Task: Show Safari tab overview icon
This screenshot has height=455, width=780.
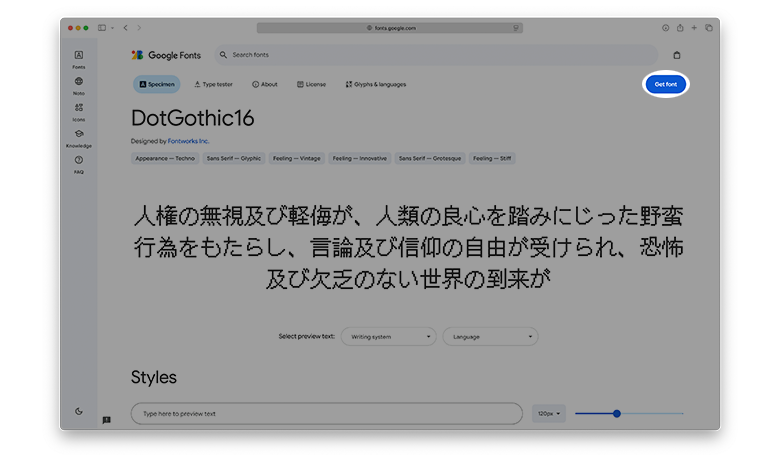Action: tap(709, 28)
